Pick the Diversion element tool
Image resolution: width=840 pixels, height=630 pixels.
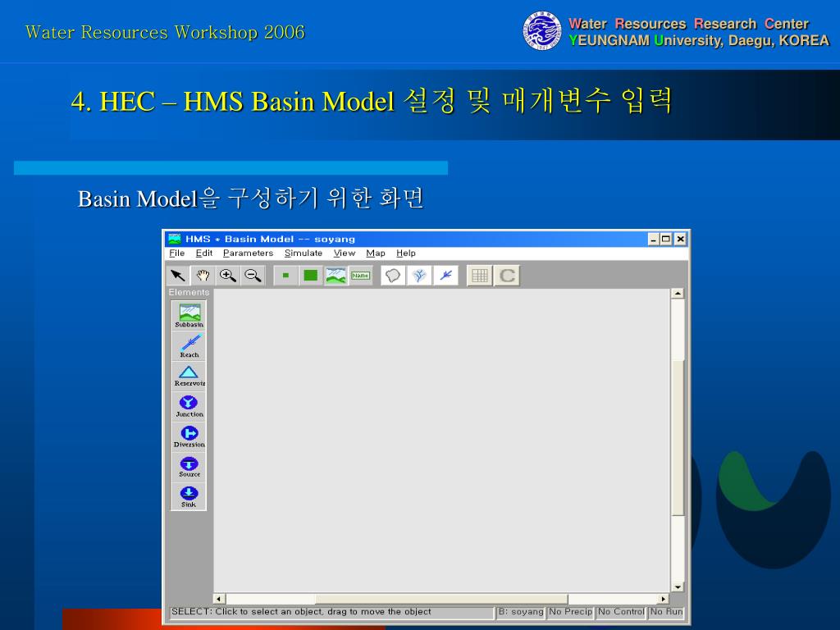click(189, 436)
